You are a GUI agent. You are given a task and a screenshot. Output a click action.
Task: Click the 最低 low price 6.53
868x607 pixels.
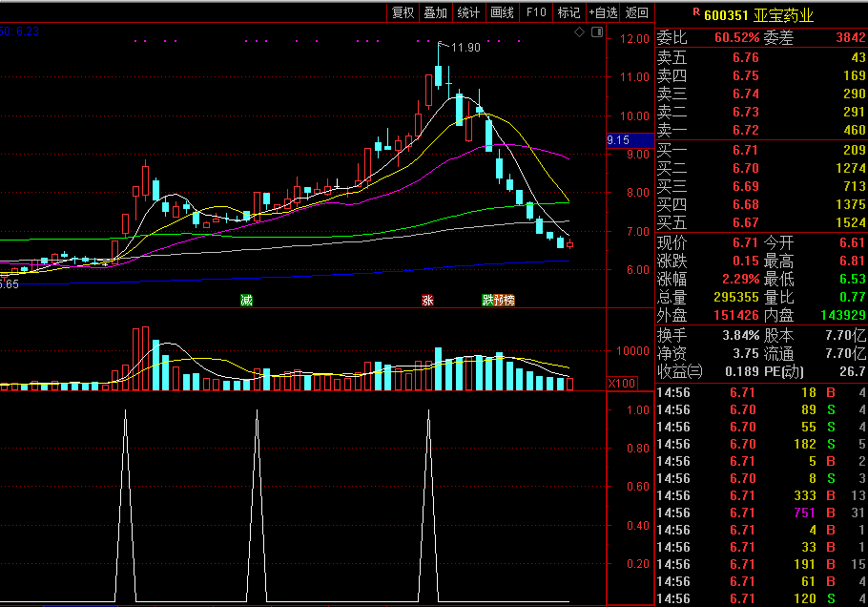[x=852, y=279]
